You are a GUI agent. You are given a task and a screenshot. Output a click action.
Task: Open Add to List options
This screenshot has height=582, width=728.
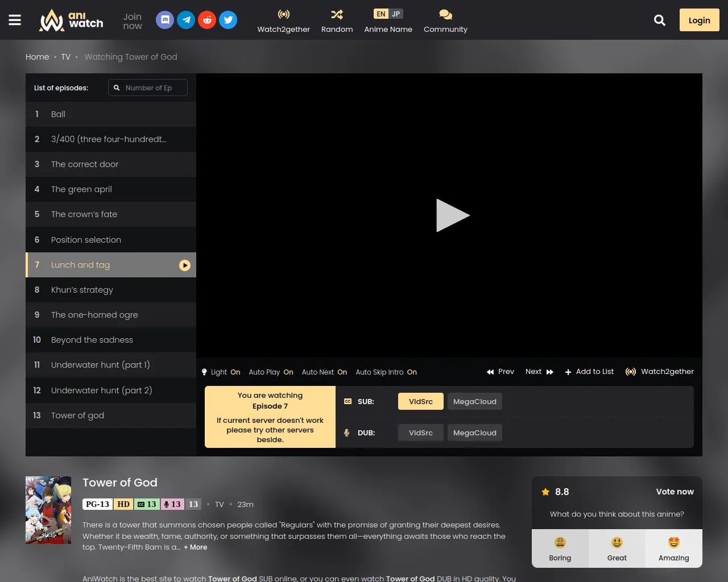click(589, 372)
